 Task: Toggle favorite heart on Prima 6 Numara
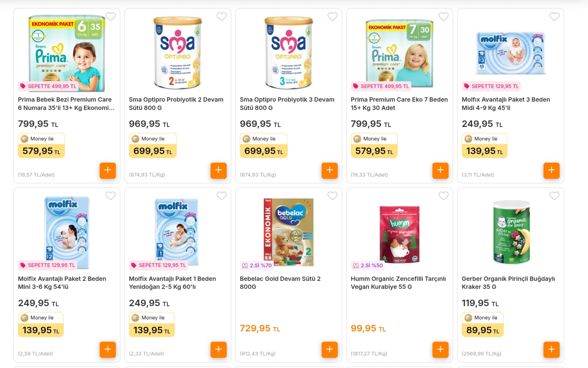click(x=110, y=16)
